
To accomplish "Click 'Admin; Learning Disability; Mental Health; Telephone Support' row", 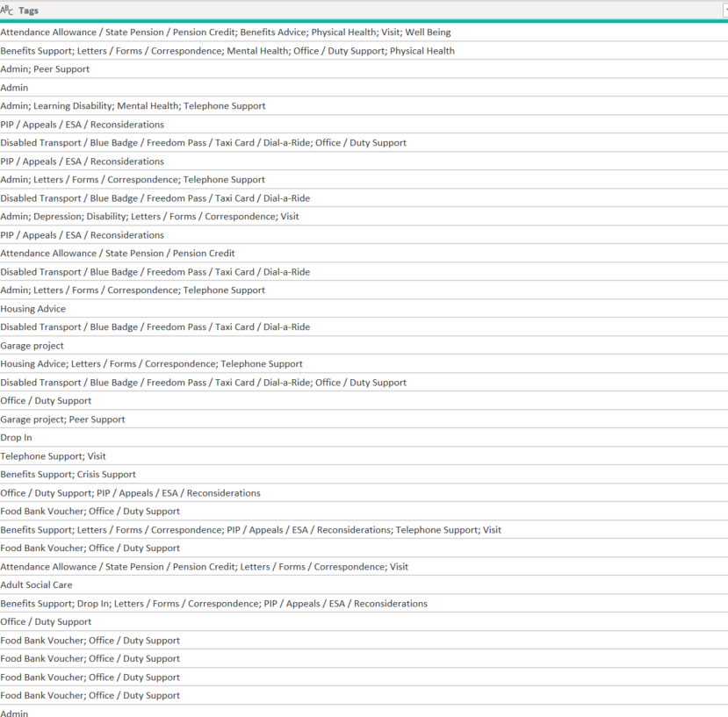I will [364, 106].
